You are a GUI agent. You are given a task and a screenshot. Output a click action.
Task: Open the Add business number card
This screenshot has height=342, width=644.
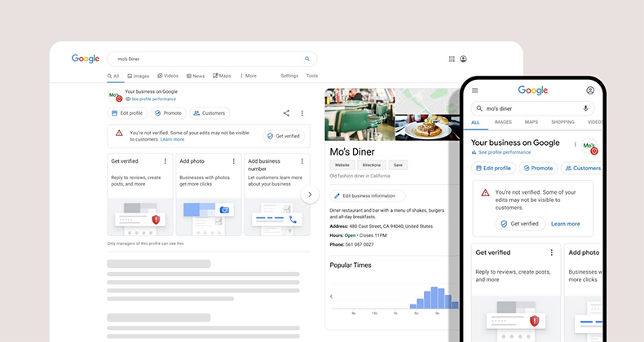click(277, 195)
